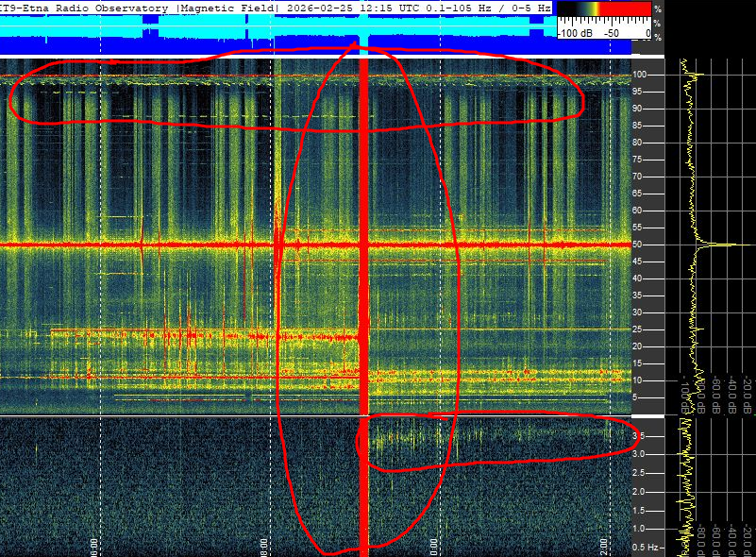Click the 25 Hz frequency axis label
The width and height of the screenshot is (756, 557).
pyautogui.click(x=638, y=329)
